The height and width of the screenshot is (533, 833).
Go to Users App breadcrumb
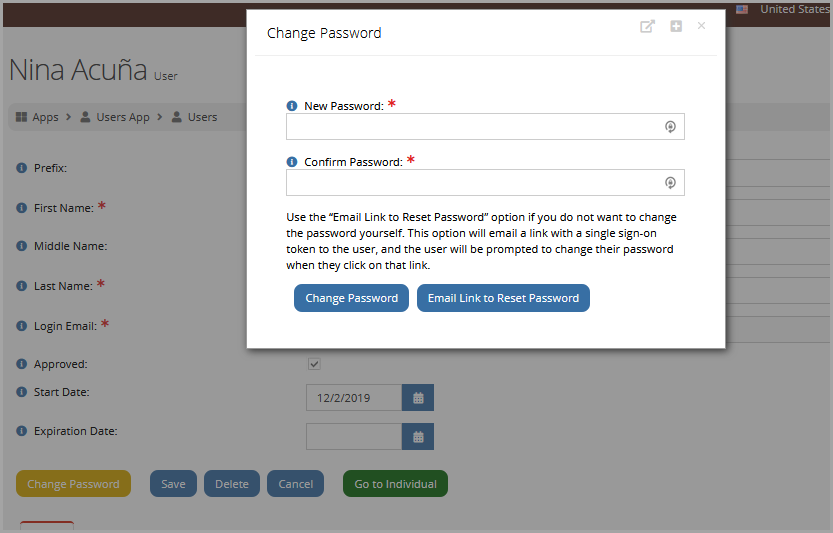pyautogui.click(x=115, y=117)
